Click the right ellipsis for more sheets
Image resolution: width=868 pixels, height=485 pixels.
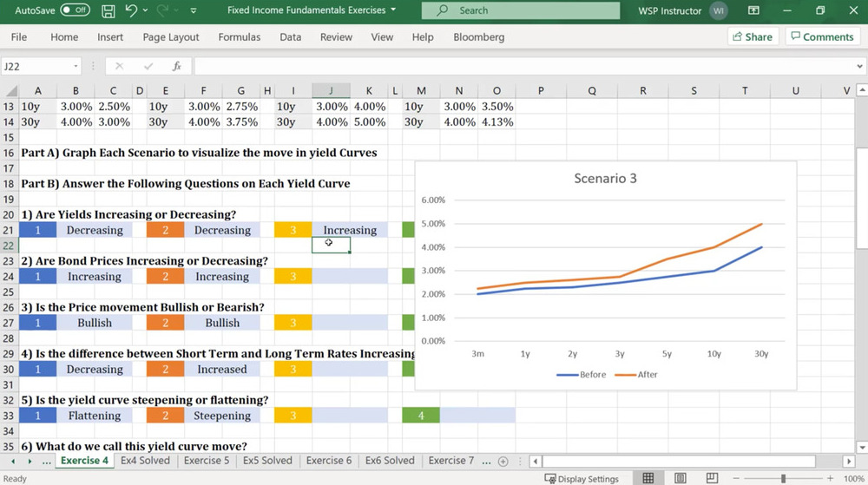pos(486,461)
